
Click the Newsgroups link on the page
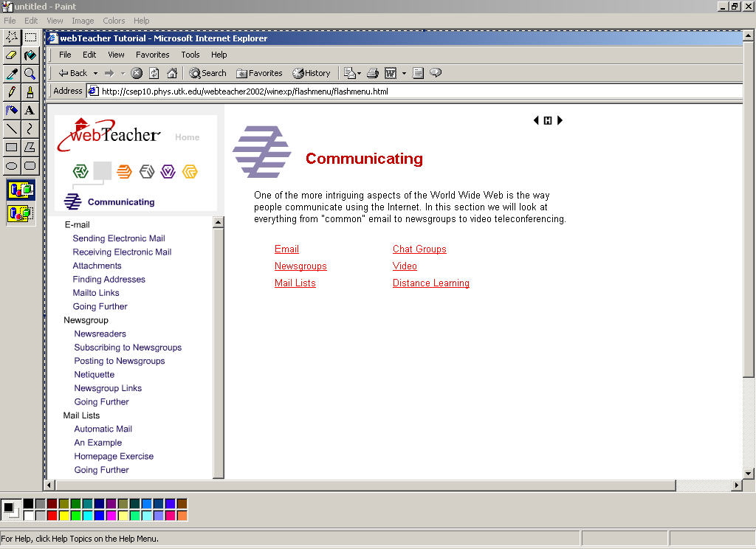[x=300, y=266]
